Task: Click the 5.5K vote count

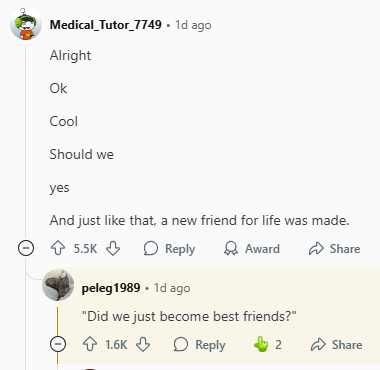Action: tap(85, 249)
